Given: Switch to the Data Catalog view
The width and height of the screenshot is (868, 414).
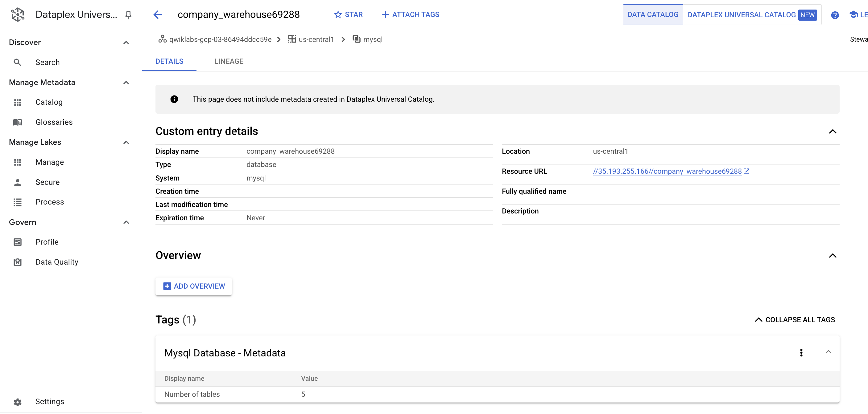Looking at the screenshot, I should (652, 14).
